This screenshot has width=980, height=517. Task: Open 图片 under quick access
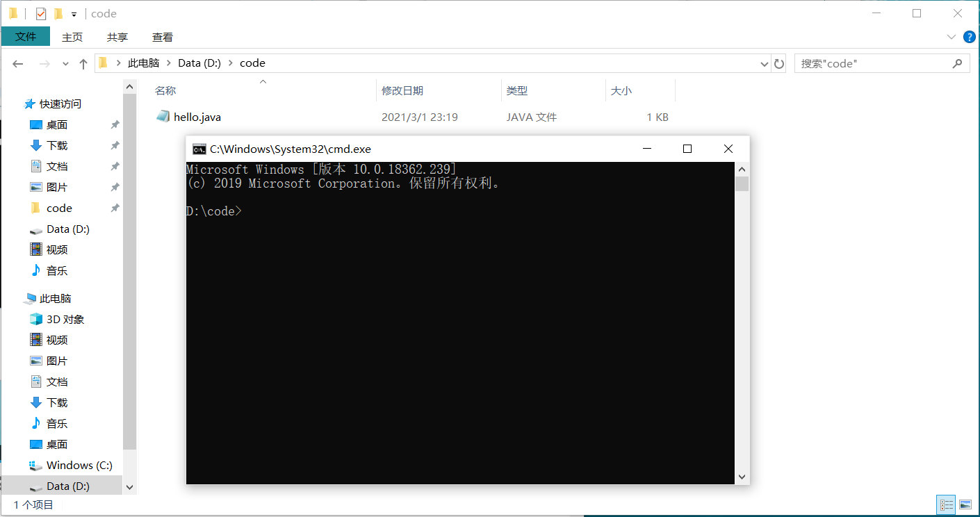[57, 187]
